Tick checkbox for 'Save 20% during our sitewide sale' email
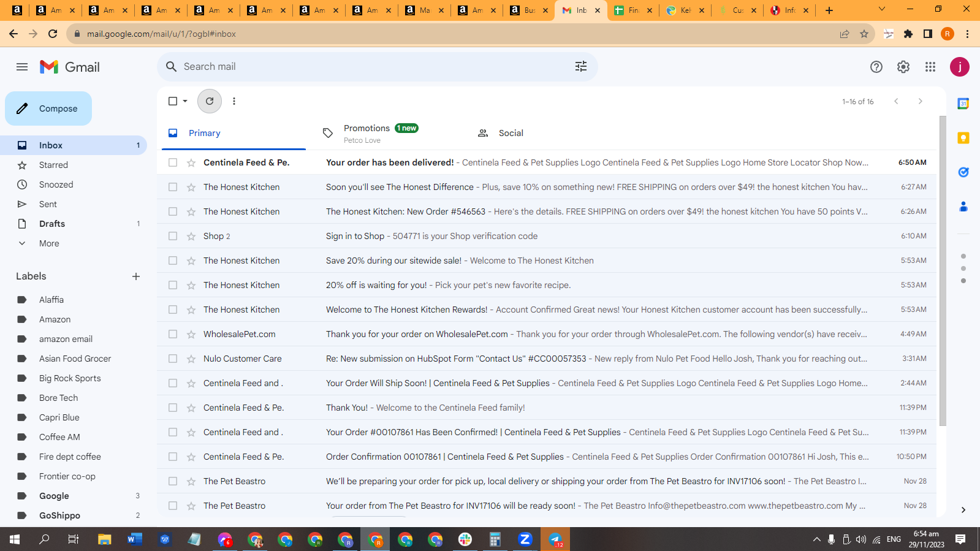 click(x=173, y=260)
